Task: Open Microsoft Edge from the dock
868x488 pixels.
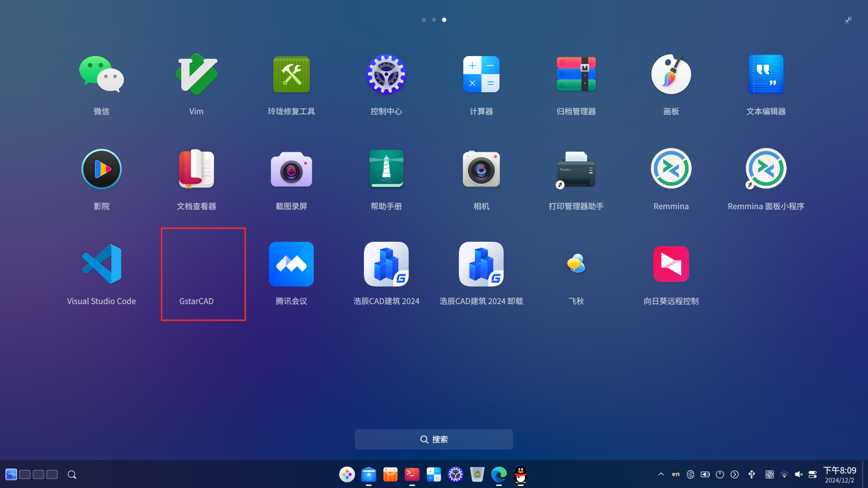Action: 499,475
